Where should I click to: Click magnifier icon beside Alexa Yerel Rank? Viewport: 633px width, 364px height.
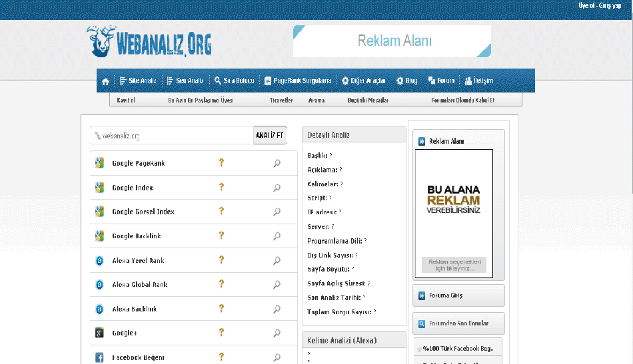[x=277, y=261]
